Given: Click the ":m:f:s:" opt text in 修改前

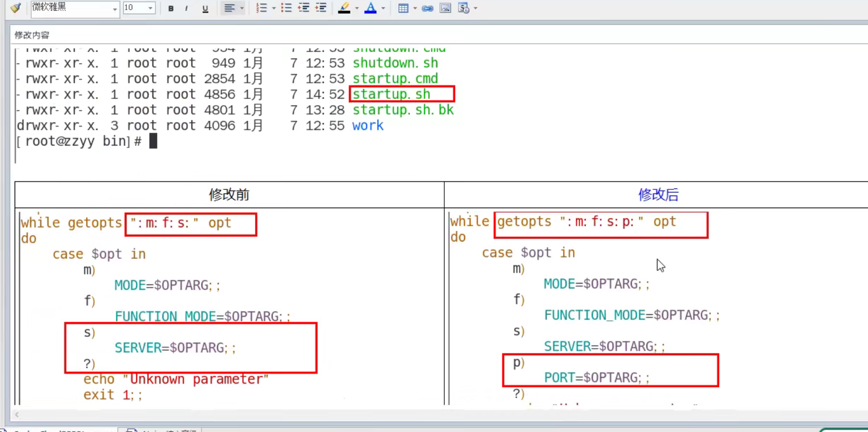Looking at the screenshot, I should pyautogui.click(x=181, y=223).
